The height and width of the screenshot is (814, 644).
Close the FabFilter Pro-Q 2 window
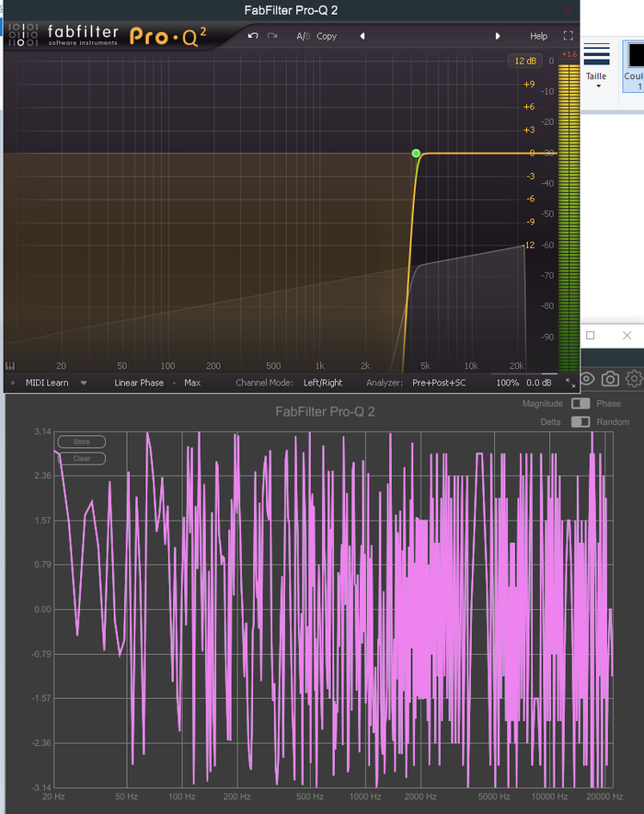[568, 10]
